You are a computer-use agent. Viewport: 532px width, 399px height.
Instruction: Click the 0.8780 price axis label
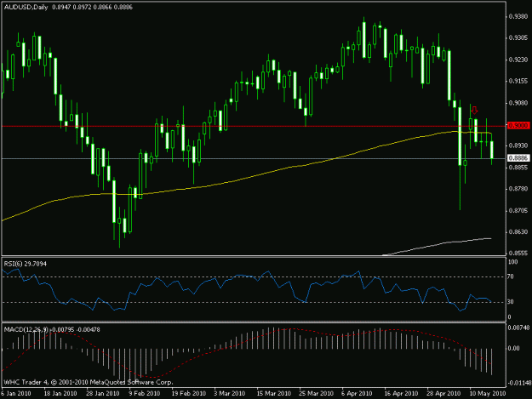pyautogui.click(x=518, y=189)
